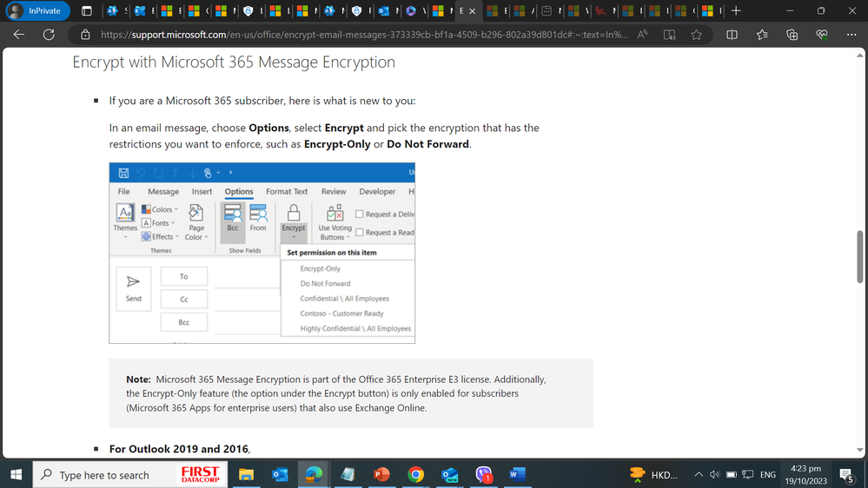
Task: Go back to the previous page
Action: click(19, 35)
